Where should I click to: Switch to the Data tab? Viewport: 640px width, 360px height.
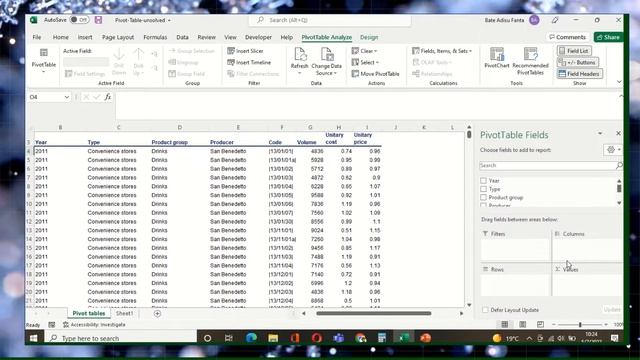pos(182,37)
